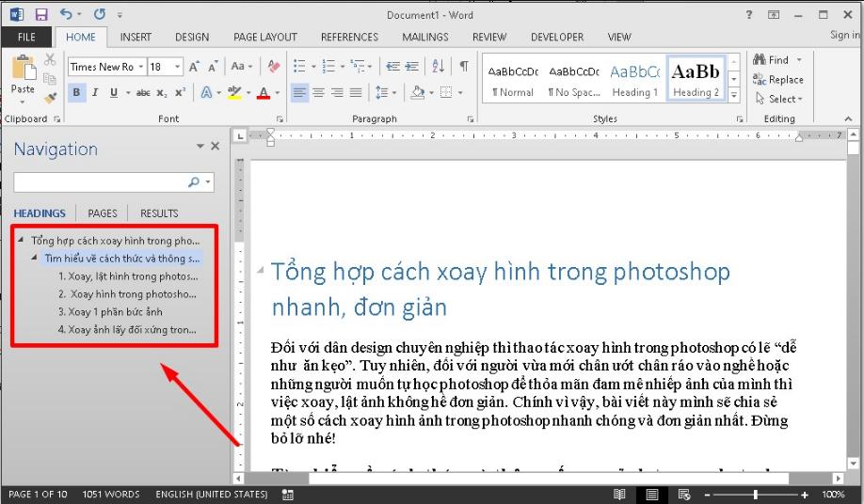
Task: Open the INSERT ribbon tab
Action: pos(137,37)
